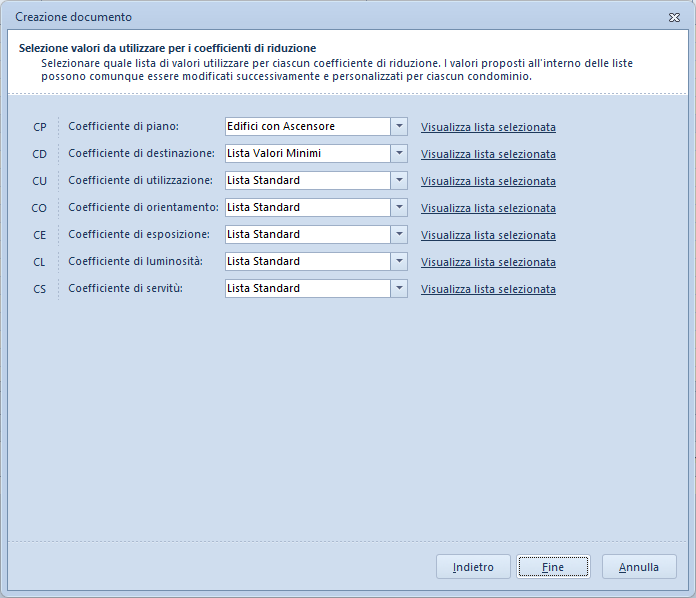This screenshot has height=598, width=696.
Task: Click the Indietro button
Action: (x=473, y=567)
